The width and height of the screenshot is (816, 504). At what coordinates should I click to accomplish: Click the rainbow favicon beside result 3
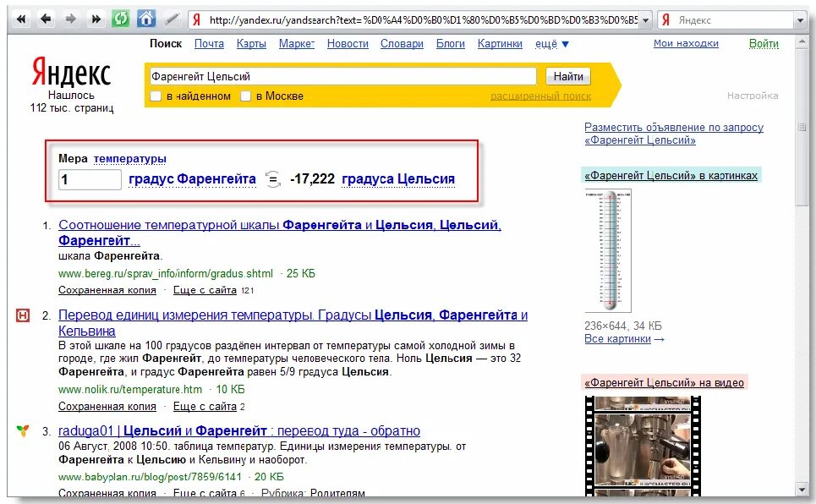point(22,430)
